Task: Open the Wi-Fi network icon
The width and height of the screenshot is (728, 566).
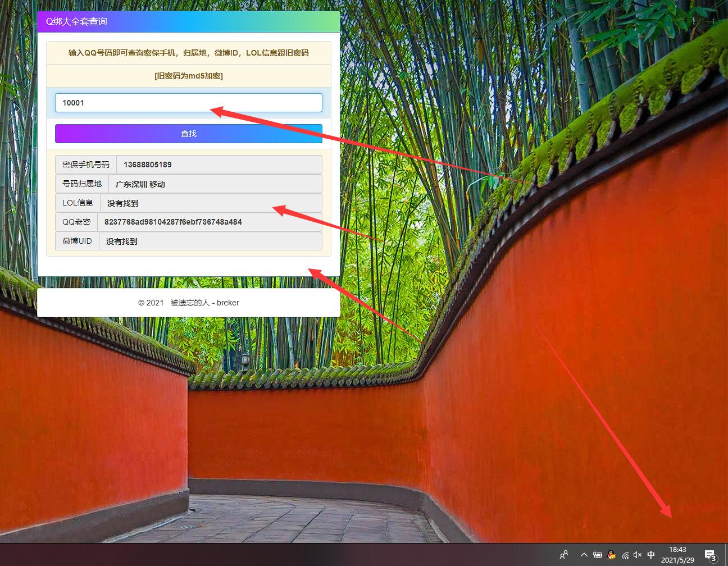Action: (x=625, y=555)
